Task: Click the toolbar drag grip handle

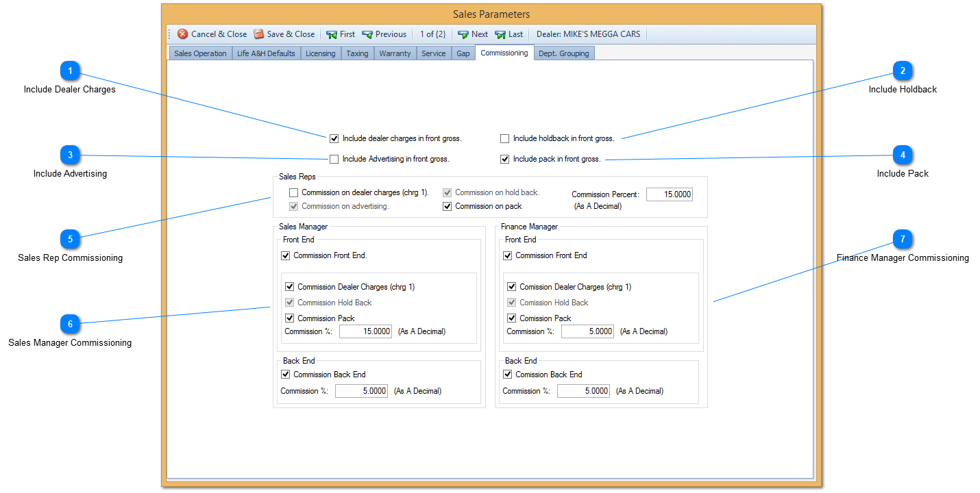Action: pos(170,34)
